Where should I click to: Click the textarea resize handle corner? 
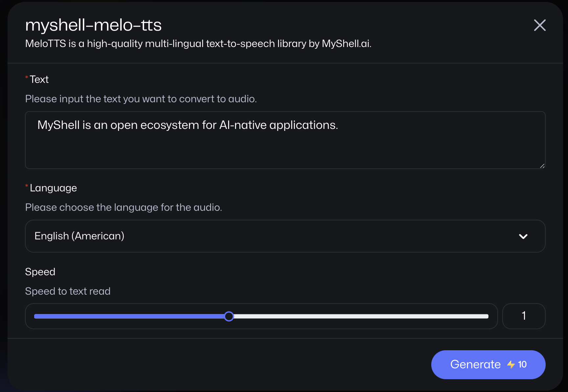[542, 166]
